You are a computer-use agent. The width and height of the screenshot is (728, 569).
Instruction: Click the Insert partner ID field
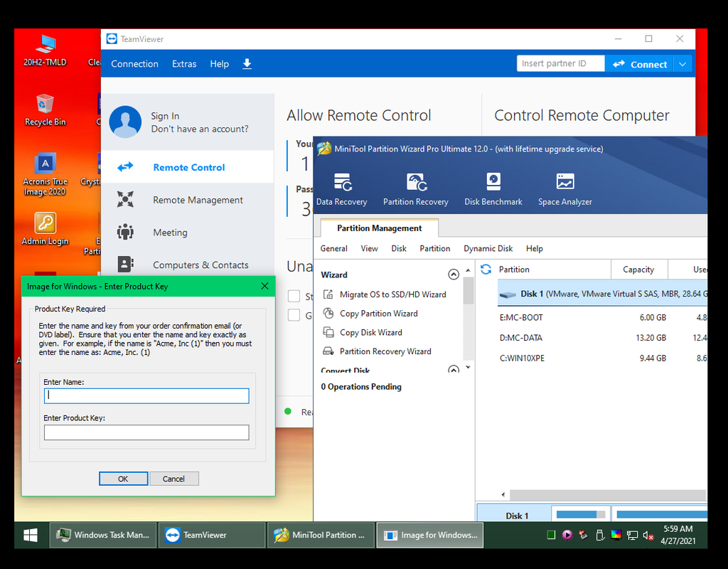click(561, 63)
